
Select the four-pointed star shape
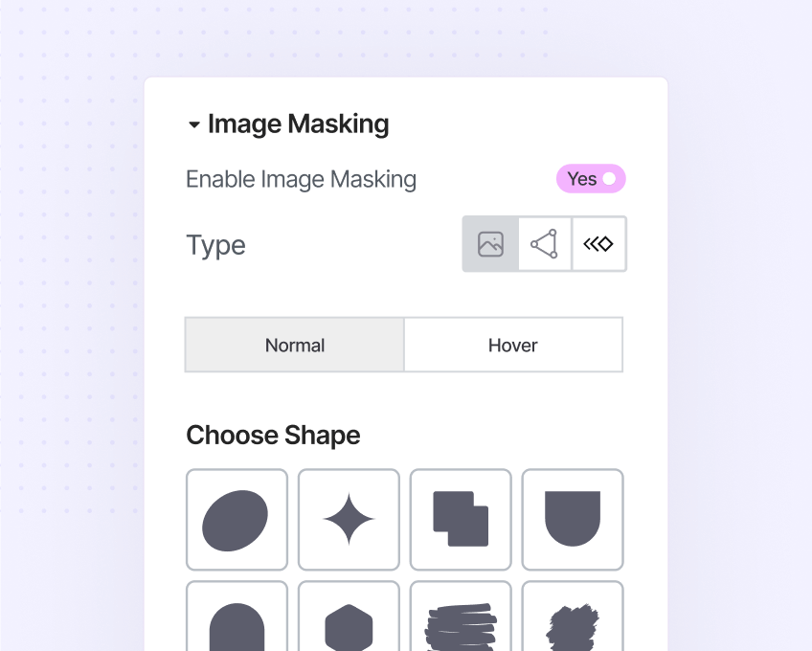[x=349, y=520]
